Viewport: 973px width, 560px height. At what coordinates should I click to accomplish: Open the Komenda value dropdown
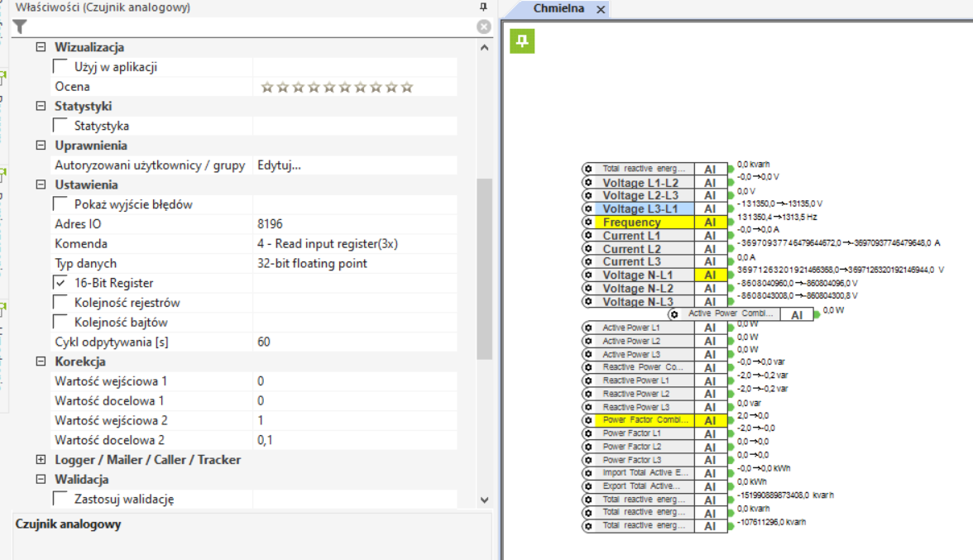(355, 244)
